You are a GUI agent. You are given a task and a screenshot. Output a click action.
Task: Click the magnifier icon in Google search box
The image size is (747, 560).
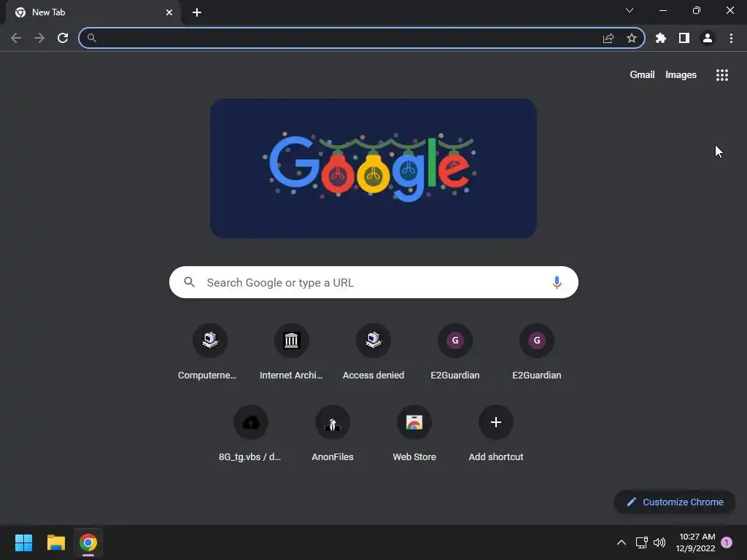190,282
